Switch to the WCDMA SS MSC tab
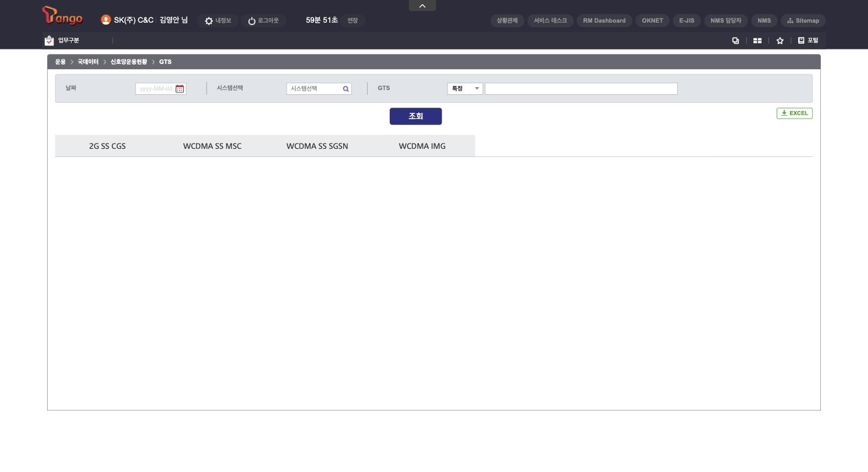This screenshot has height=472, width=868. (212, 146)
